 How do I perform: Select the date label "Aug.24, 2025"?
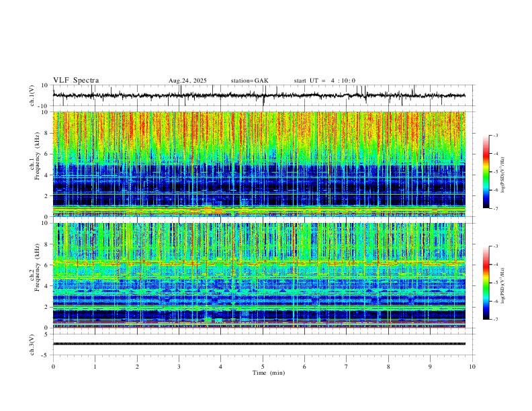(187, 81)
